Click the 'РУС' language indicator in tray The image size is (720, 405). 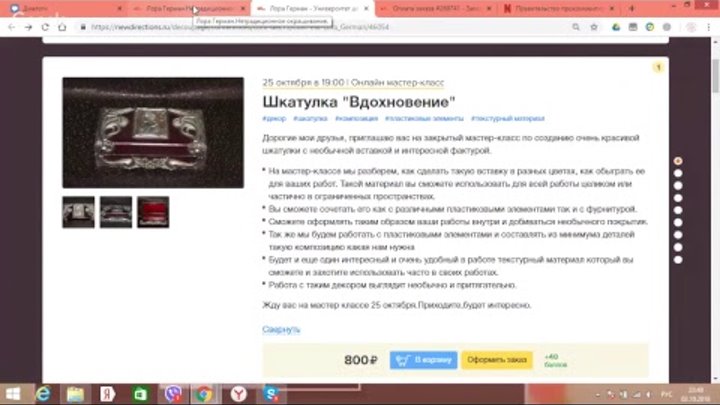666,394
